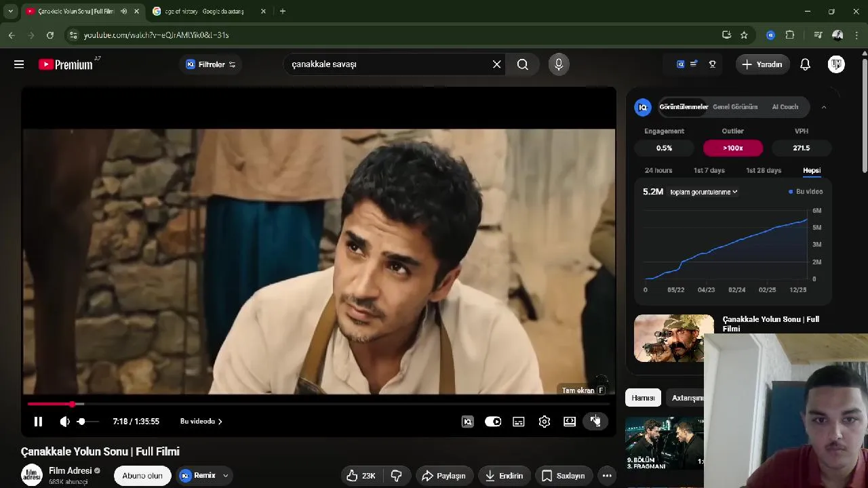Go to YouTube Premium home logo
This screenshot has height=488, width=868.
pyautogui.click(x=65, y=64)
